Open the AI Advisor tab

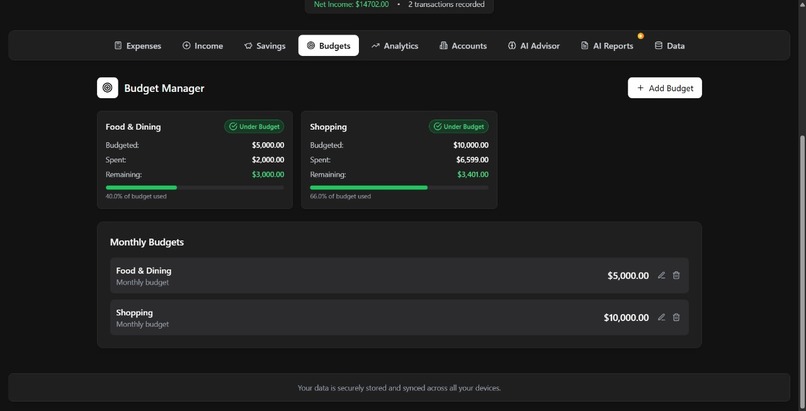(534, 46)
